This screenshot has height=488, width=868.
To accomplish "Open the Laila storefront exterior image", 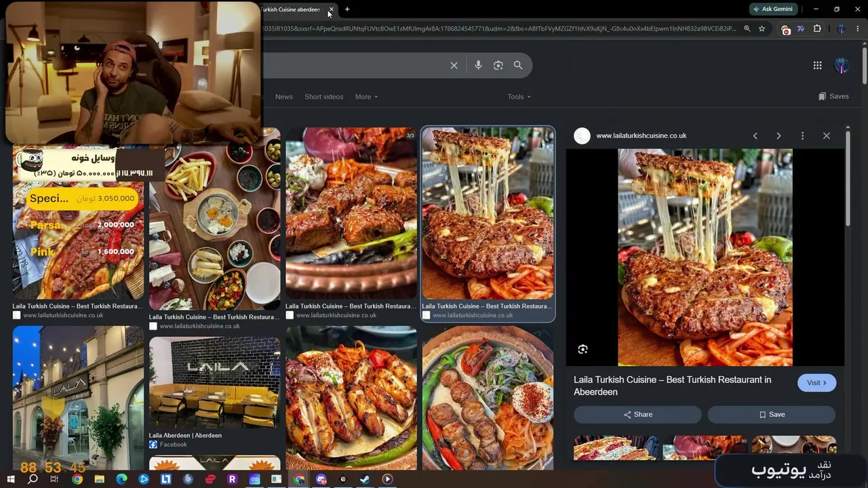I will (78, 398).
